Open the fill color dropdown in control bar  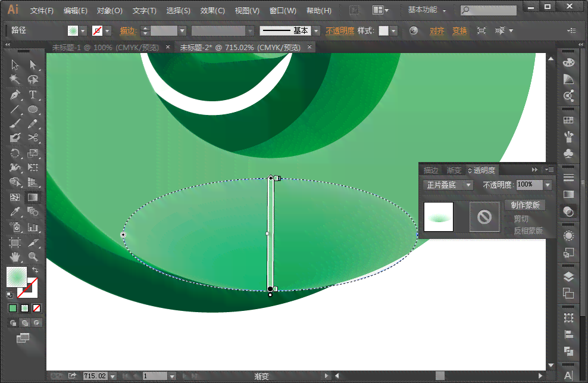pyautogui.click(x=83, y=31)
